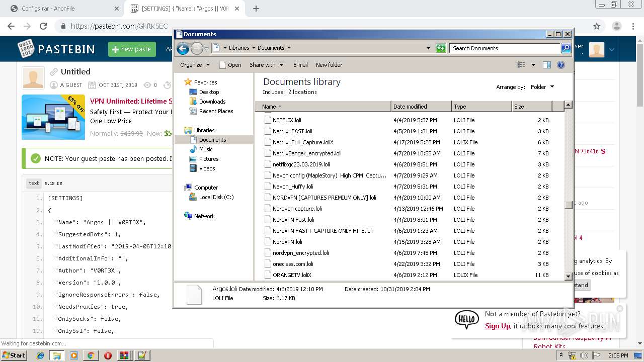
Task: Select the oneclass.com.loli file
Action: click(293, 264)
